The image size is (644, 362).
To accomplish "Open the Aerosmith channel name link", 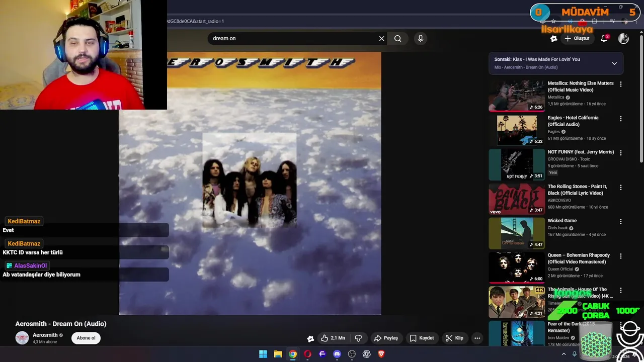I will (x=45, y=335).
